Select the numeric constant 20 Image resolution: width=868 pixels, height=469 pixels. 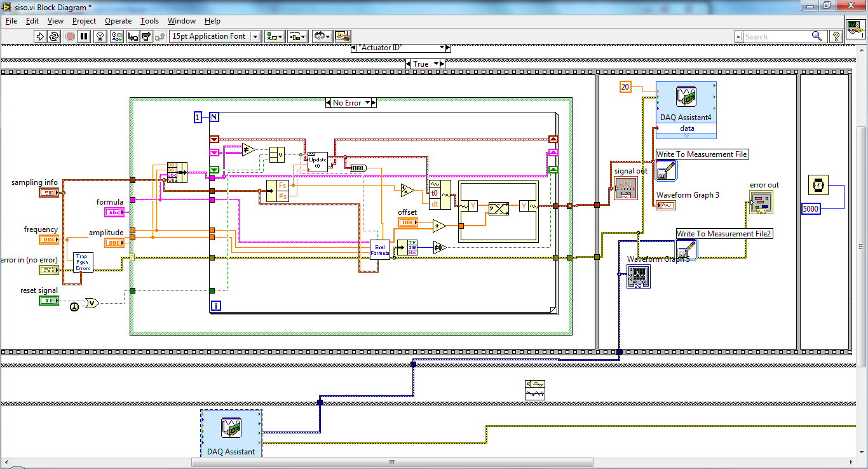(x=625, y=88)
